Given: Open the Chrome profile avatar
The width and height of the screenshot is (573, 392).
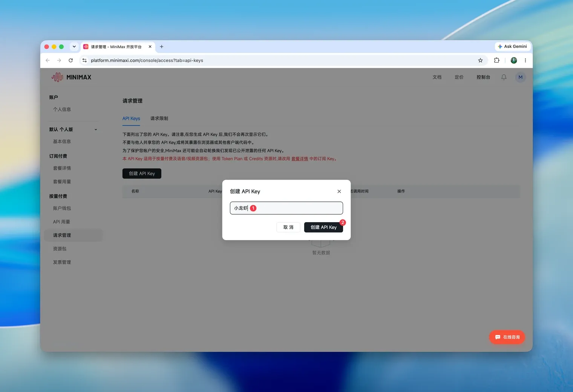Looking at the screenshot, I should (x=513, y=60).
